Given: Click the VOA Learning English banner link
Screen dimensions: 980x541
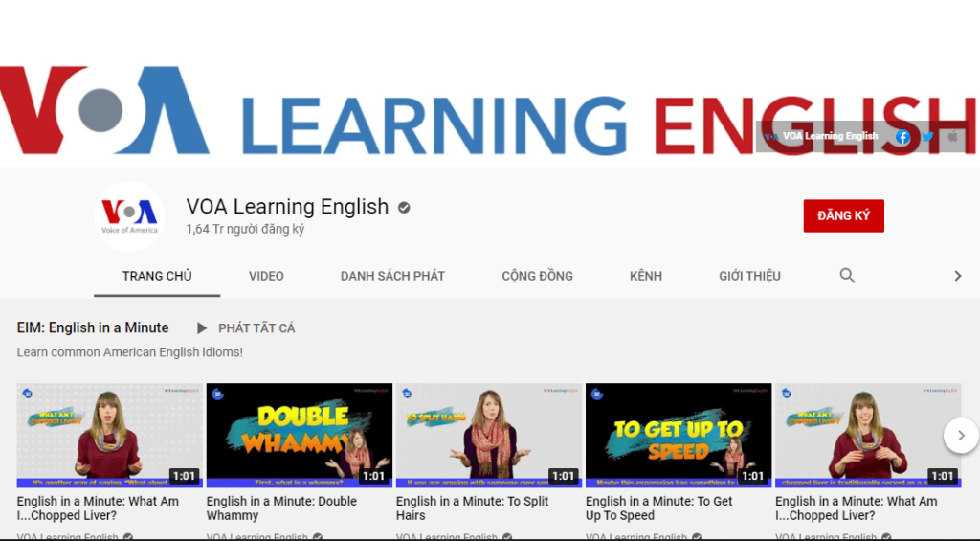Looking at the screenshot, I should [822, 136].
